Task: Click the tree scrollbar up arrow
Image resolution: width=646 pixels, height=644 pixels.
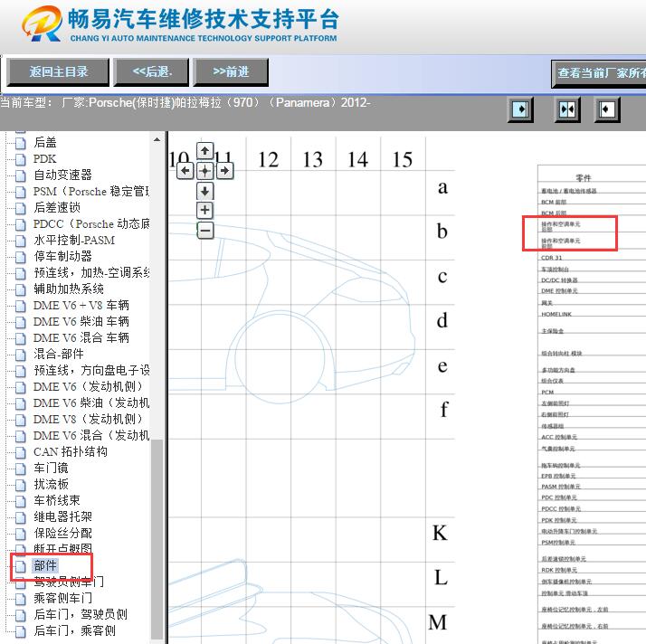Action: [157, 140]
